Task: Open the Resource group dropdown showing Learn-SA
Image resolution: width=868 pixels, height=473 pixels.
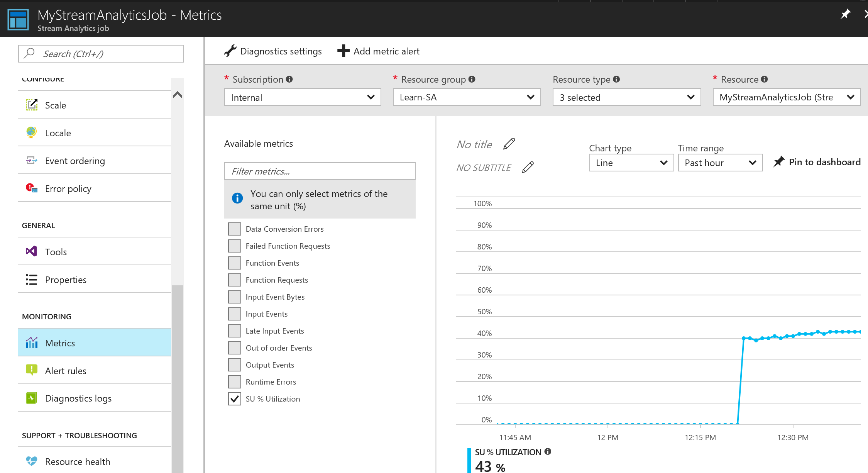Action: pos(467,97)
